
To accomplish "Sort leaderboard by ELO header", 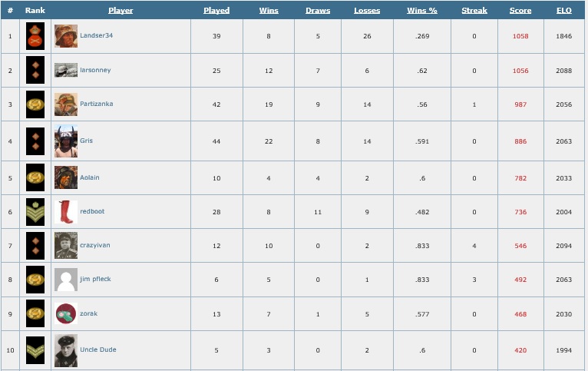I will click(563, 11).
